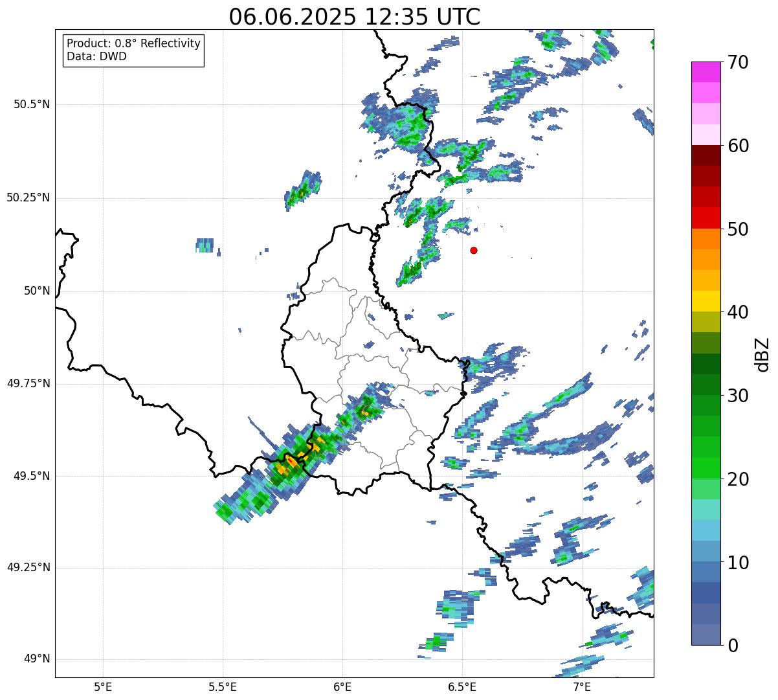Viewport: 778px width, 700px height.
Task: Click the 50 tick label on colorbar
Action: pos(738,229)
